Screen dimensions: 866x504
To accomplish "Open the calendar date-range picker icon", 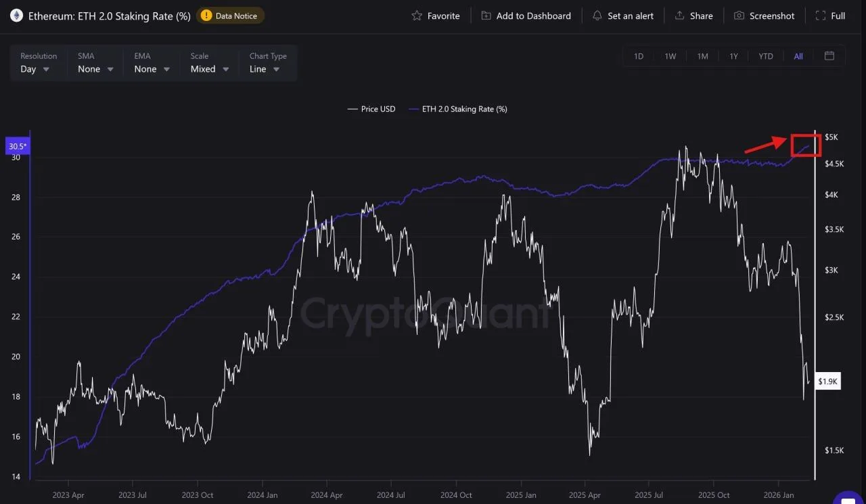I will 829,56.
